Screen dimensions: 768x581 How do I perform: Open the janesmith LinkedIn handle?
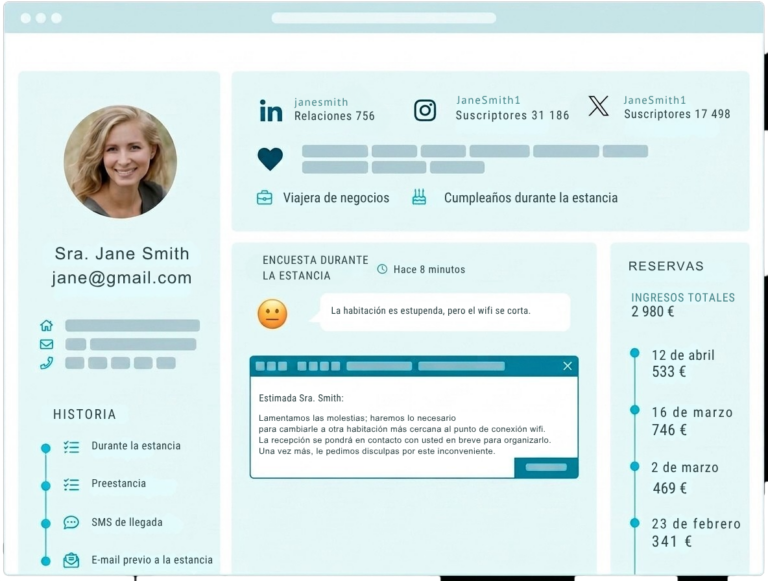tap(321, 102)
